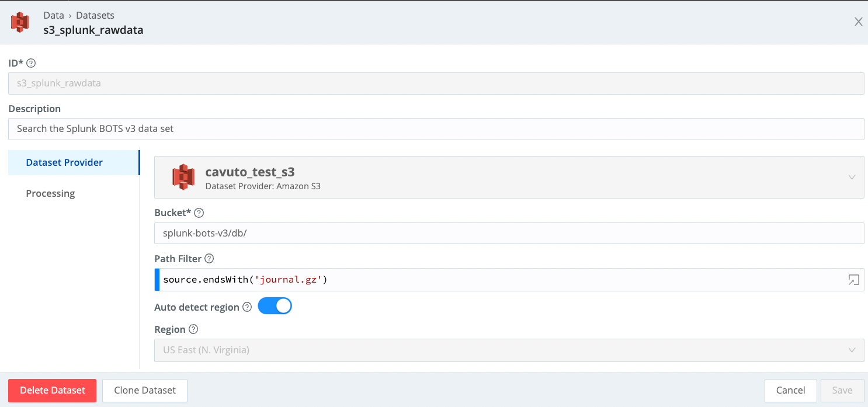
Task: Switch to the Processing tab
Action: tap(50, 193)
